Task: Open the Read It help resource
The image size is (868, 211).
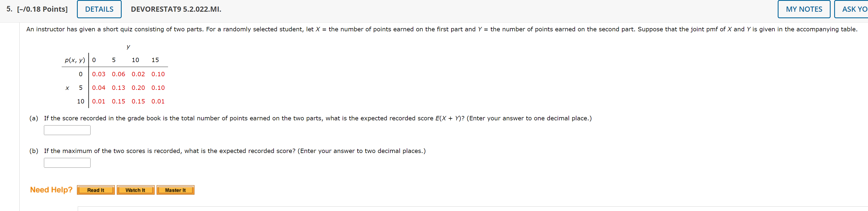Action: (95, 190)
